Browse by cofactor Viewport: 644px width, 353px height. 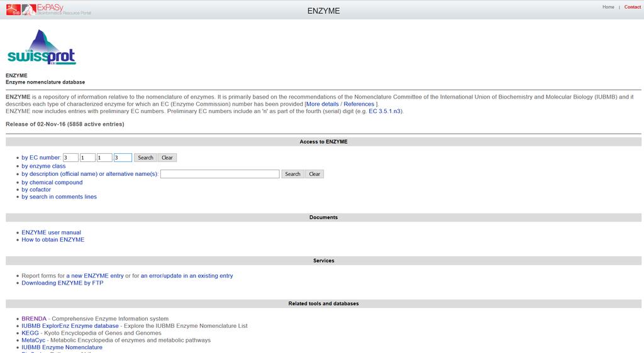[36, 190]
